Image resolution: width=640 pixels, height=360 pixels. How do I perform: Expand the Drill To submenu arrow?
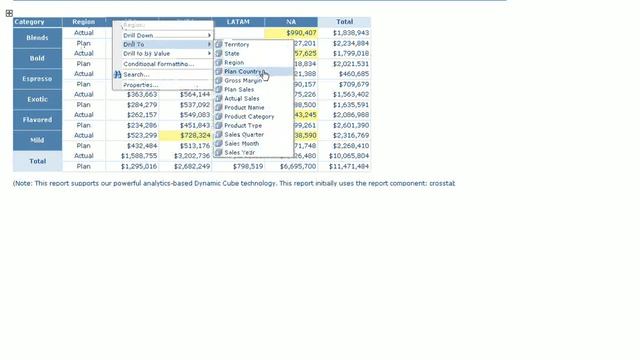tap(209, 44)
